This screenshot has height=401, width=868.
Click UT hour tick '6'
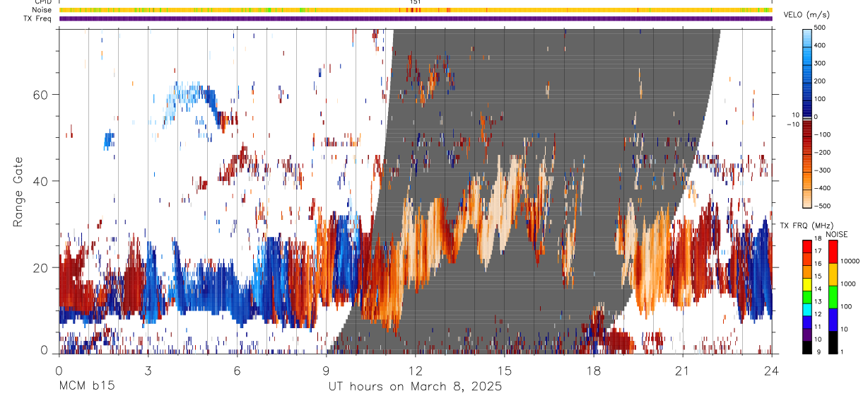pos(237,369)
